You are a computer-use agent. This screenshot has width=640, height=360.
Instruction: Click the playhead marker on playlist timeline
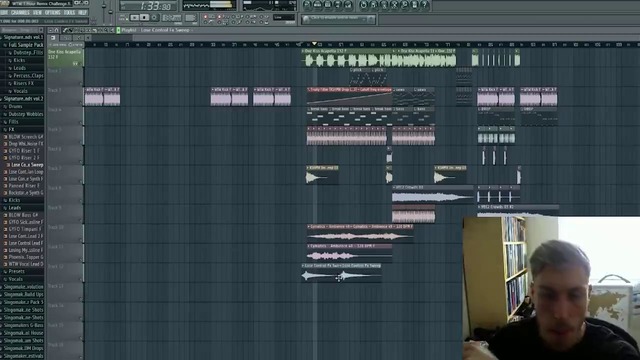314,43
